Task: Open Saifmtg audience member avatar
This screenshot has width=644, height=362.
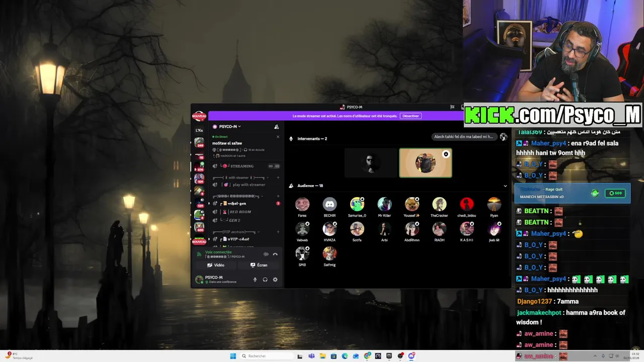Action: [330, 253]
